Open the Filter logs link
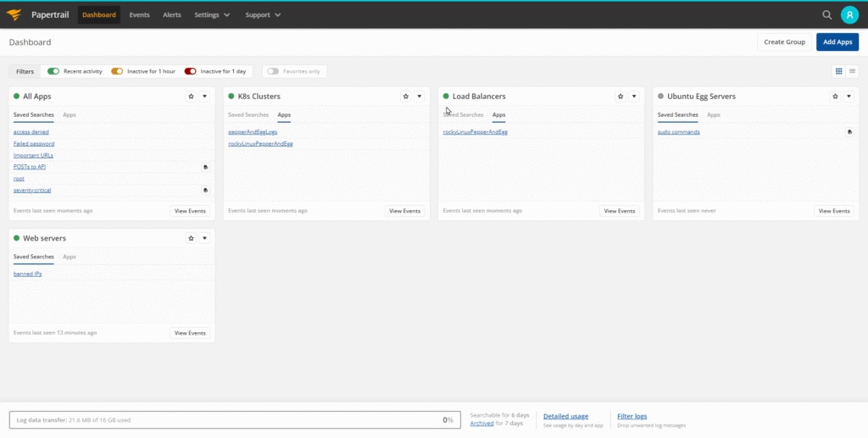 pos(632,417)
